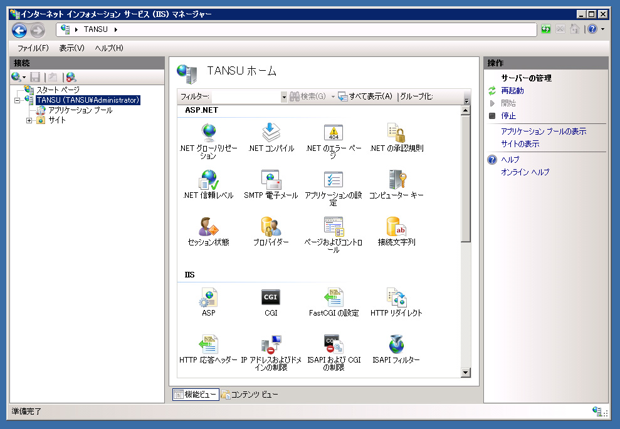Expand the サイト tree node

tap(29, 120)
